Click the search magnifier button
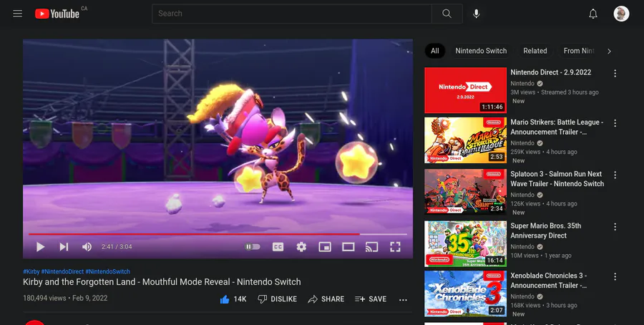Image resolution: width=644 pixels, height=325 pixels. coord(447,14)
